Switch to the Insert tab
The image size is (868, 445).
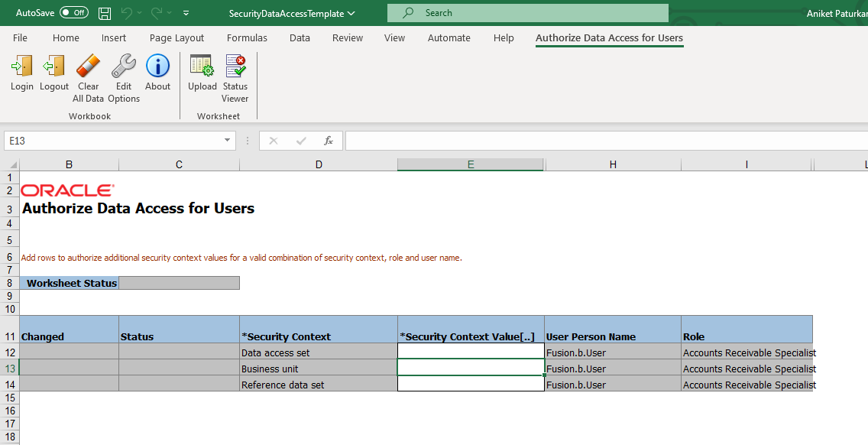coord(114,37)
